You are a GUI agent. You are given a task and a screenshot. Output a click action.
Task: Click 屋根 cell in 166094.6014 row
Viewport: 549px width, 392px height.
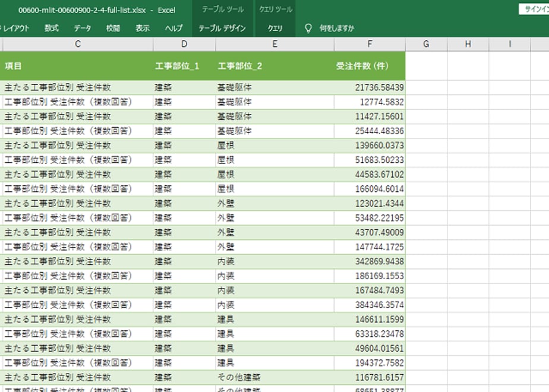(275, 189)
